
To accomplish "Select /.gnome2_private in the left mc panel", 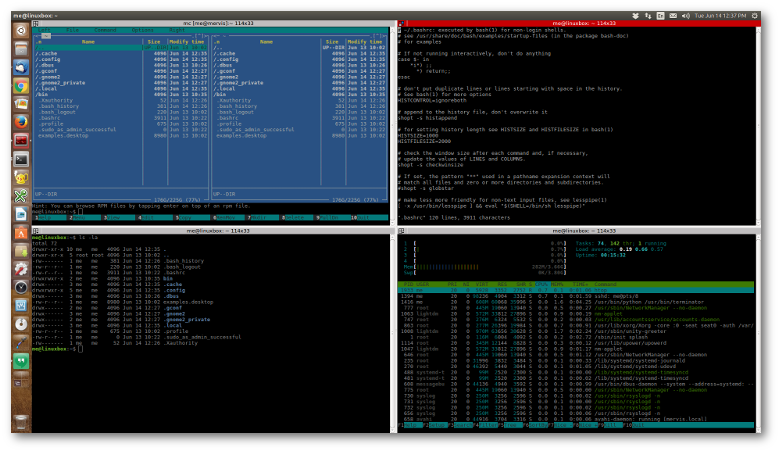I will (121, 83).
